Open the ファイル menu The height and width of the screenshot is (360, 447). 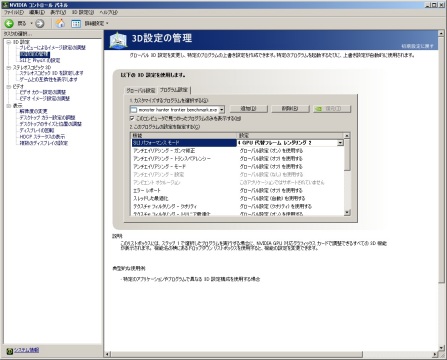click(x=14, y=12)
